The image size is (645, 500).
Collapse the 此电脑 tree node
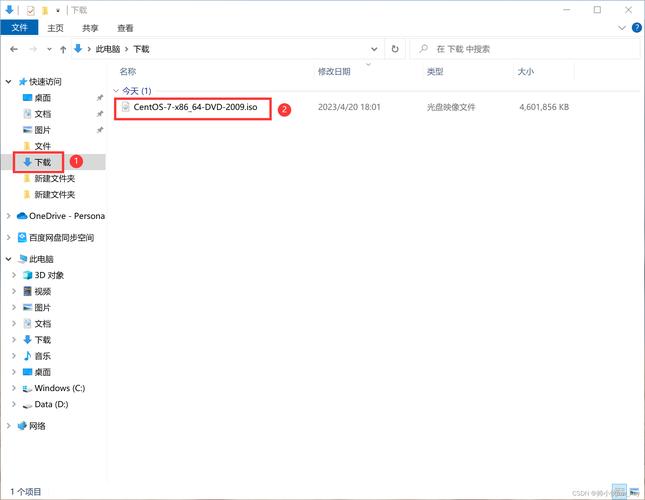point(8,259)
